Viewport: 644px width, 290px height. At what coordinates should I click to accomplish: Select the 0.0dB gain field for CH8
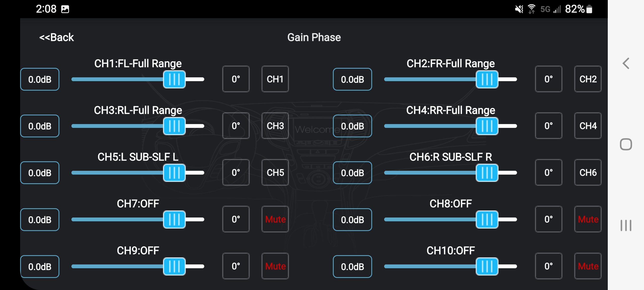pos(352,220)
